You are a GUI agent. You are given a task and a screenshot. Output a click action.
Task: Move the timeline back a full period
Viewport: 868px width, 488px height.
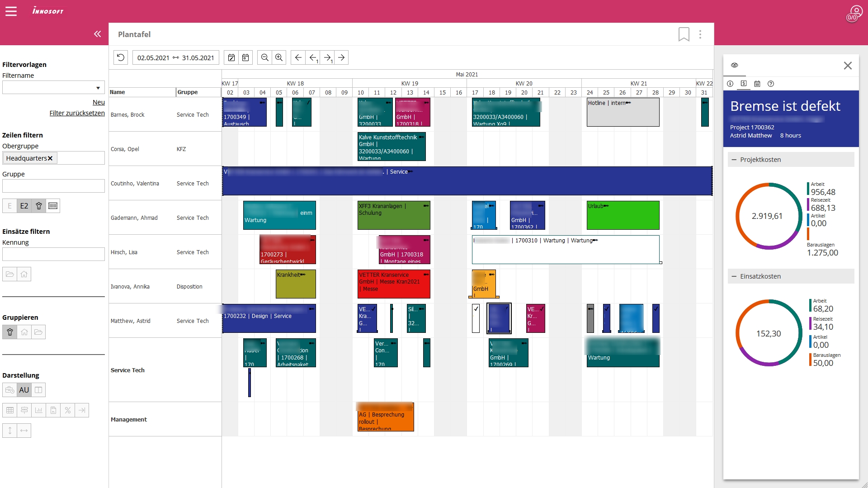pyautogui.click(x=298, y=57)
